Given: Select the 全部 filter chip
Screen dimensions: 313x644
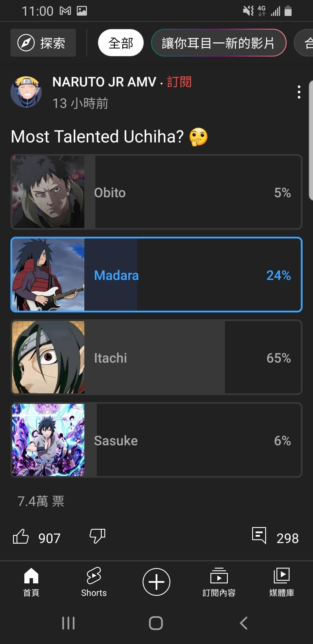Looking at the screenshot, I should pos(121,43).
